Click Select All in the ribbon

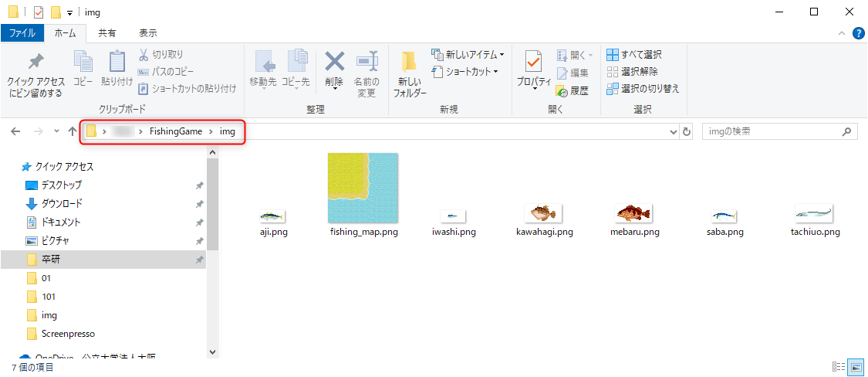click(x=634, y=55)
